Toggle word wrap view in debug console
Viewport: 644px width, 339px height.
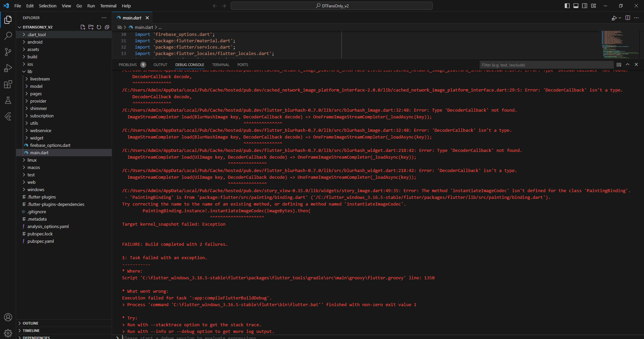click(x=619, y=65)
